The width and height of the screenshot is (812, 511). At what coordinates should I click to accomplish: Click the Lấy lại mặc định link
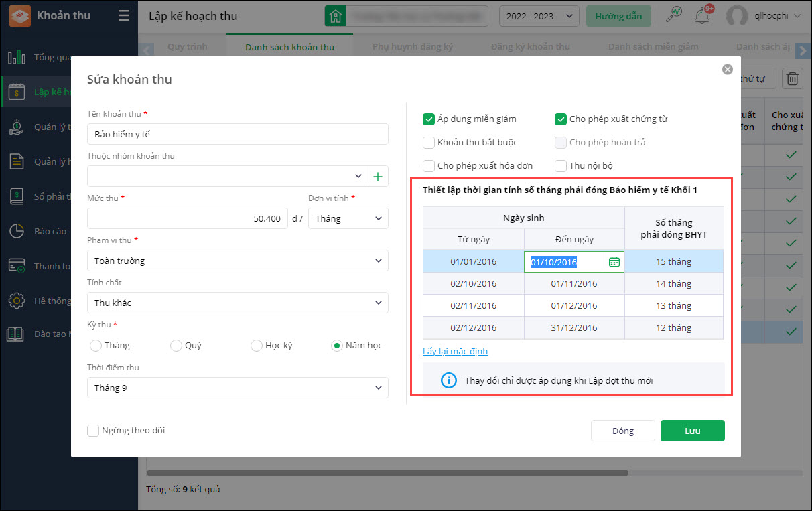[x=455, y=352]
